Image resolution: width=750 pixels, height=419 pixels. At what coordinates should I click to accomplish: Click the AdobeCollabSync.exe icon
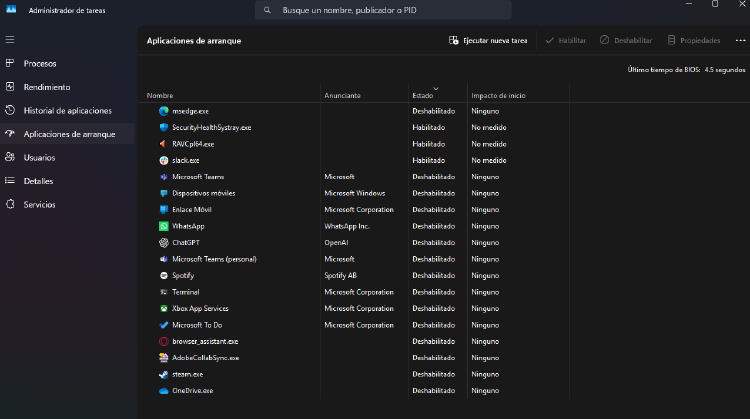(164, 358)
